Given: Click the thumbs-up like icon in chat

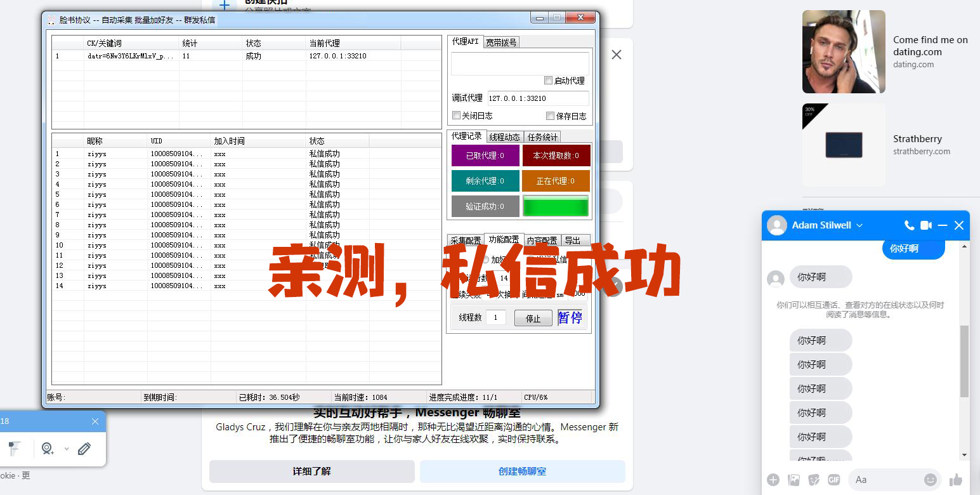Looking at the screenshot, I should [956, 480].
